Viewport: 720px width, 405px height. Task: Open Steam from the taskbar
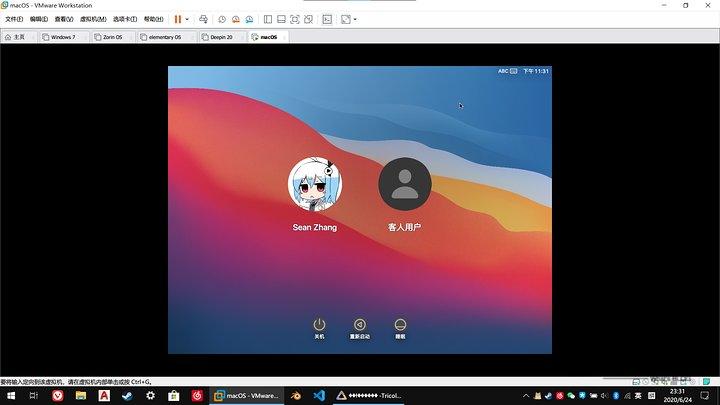[127, 395]
